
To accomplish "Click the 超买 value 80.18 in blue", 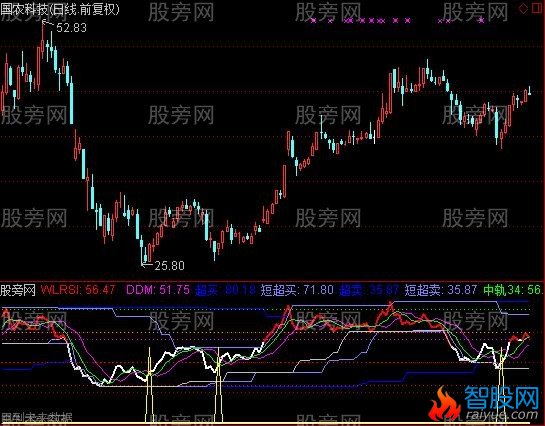I will coord(226,289).
